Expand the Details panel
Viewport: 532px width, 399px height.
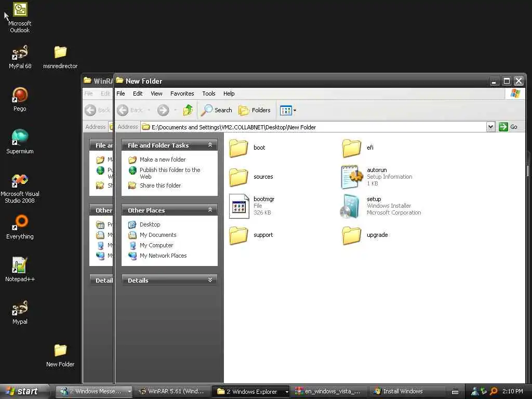tap(210, 280)
